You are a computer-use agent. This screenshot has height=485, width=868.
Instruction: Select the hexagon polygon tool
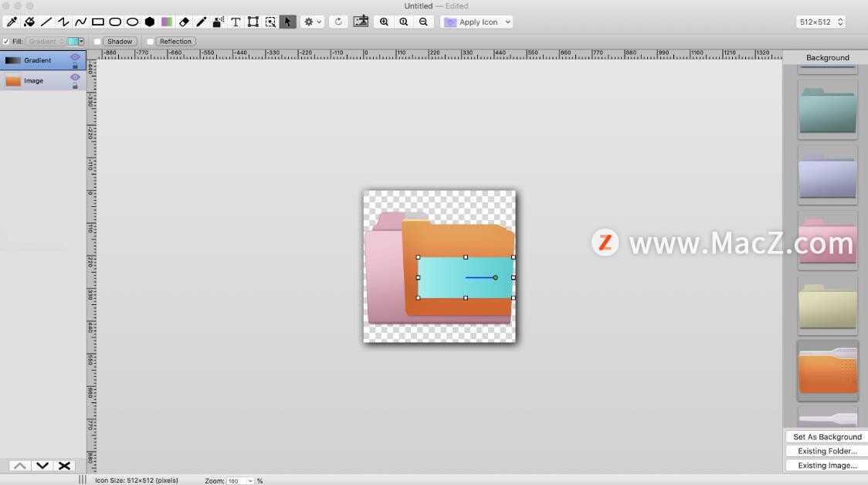tap(150, 22)
